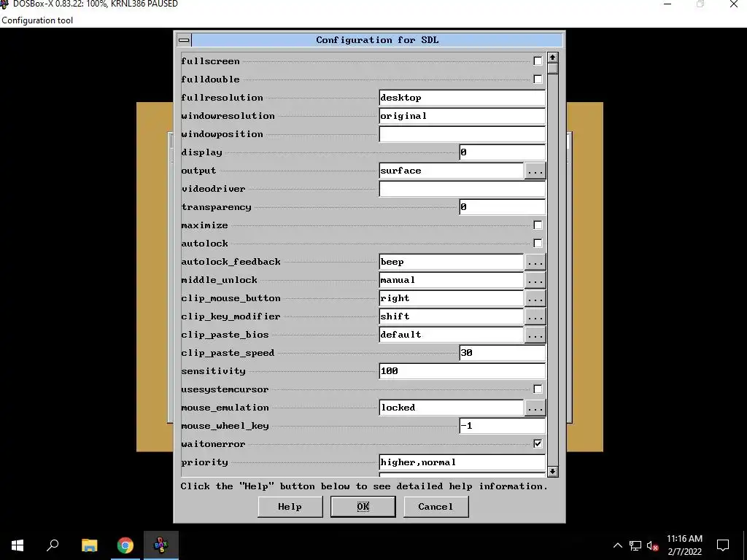Open clip_paste_bios options button
This screenshot has height=560, width=747.
535,334
